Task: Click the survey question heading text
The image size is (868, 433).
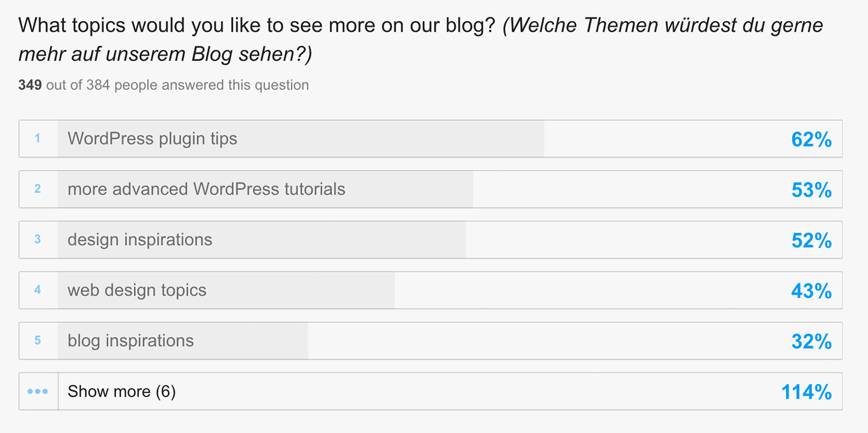Action: coord(421,40)
